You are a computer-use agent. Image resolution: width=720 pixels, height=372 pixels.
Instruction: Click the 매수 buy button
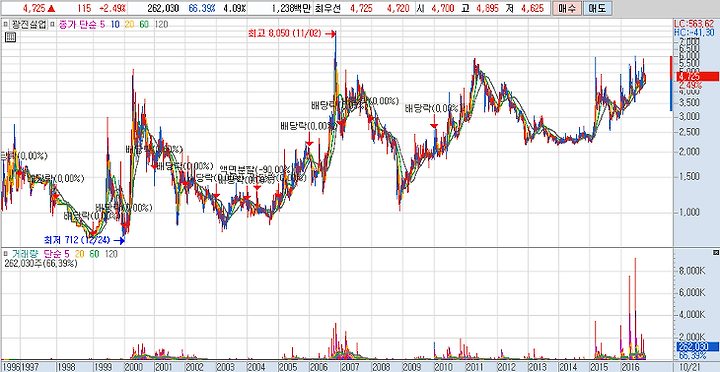click(x=567, y=8)
